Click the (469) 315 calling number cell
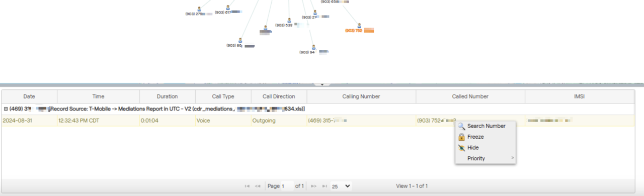 coord(361,121)
